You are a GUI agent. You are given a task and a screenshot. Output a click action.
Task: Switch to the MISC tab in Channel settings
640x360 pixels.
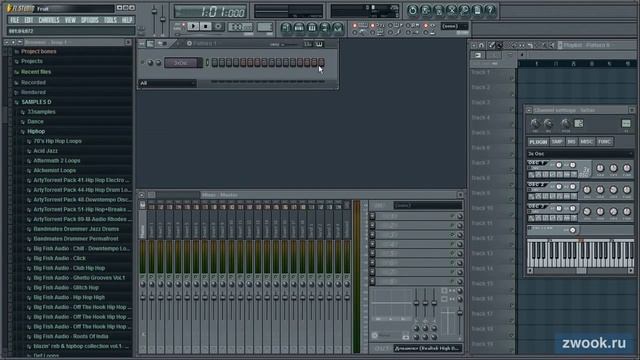click(587, 142)
